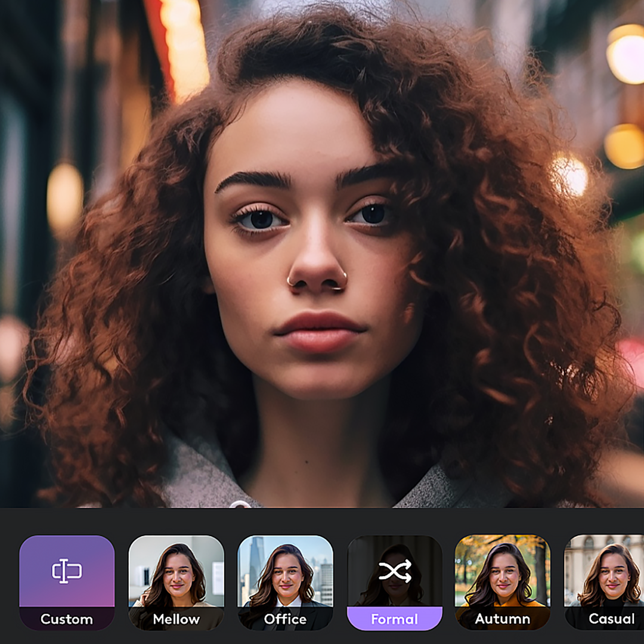This screenshot has height=644, width=644.
Task: Activate the randomize icon above Formal label
Action: pyautogui.click(x=395, y=571)
